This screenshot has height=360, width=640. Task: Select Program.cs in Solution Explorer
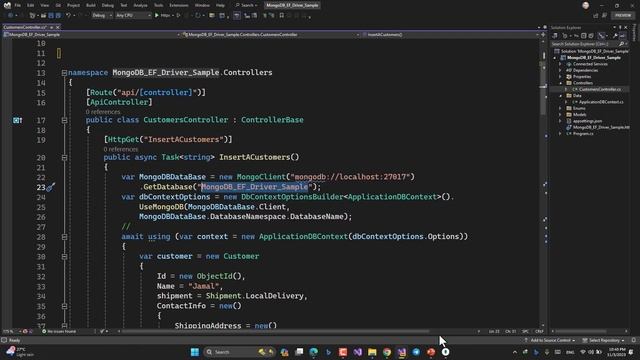coord(583,134)
